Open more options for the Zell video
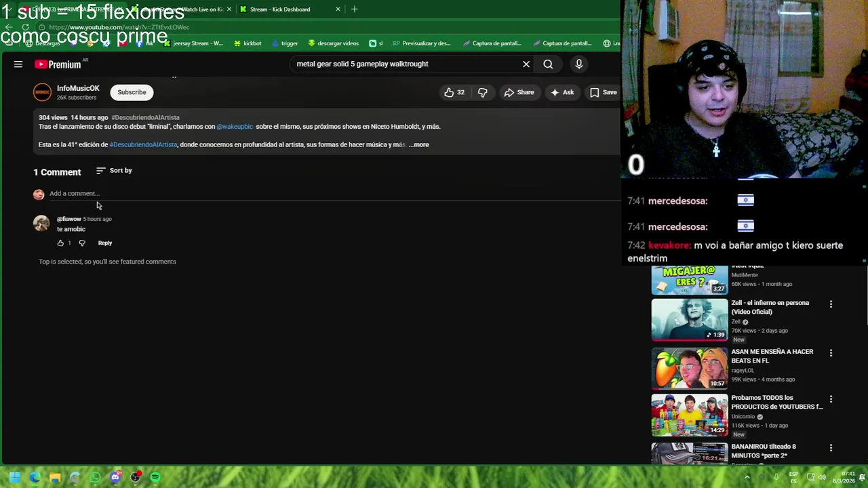The width and height of the screenshot is (868, 488). coord(831,304)
